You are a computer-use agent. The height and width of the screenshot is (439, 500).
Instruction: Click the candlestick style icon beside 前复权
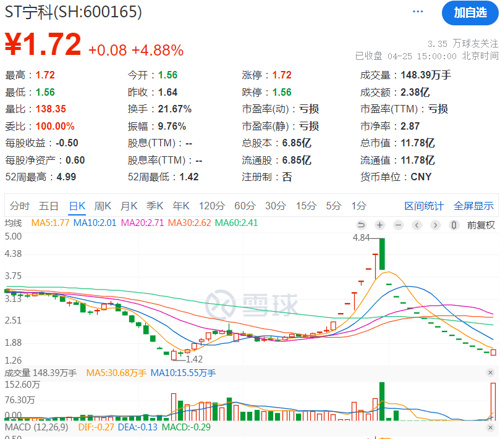pyautogui.click(x=454, y=225)
